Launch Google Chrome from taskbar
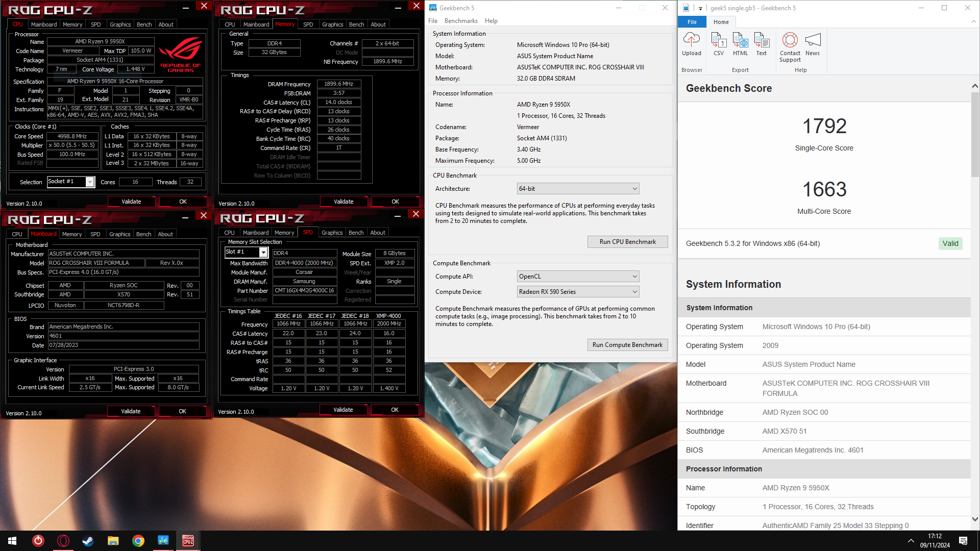This screenshot has width=980, height=551. [x=138, y=541]
